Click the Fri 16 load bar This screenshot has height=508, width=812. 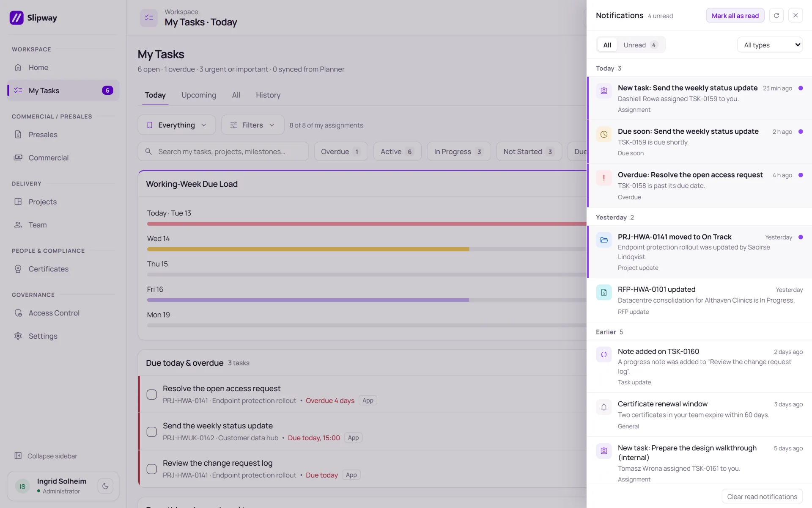point(308,300)
